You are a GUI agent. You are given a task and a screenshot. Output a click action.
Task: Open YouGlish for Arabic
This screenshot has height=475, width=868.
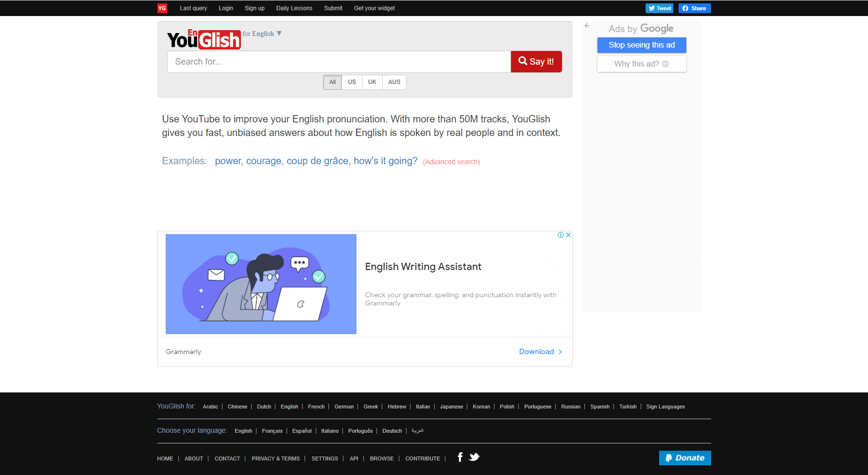click(x=210, y=407)
